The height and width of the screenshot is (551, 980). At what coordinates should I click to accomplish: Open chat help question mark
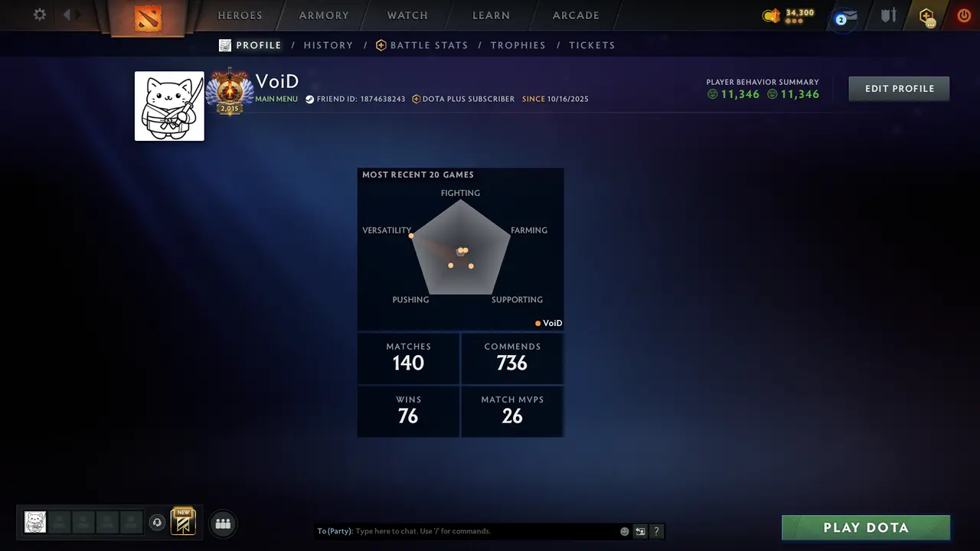[656, 531]
